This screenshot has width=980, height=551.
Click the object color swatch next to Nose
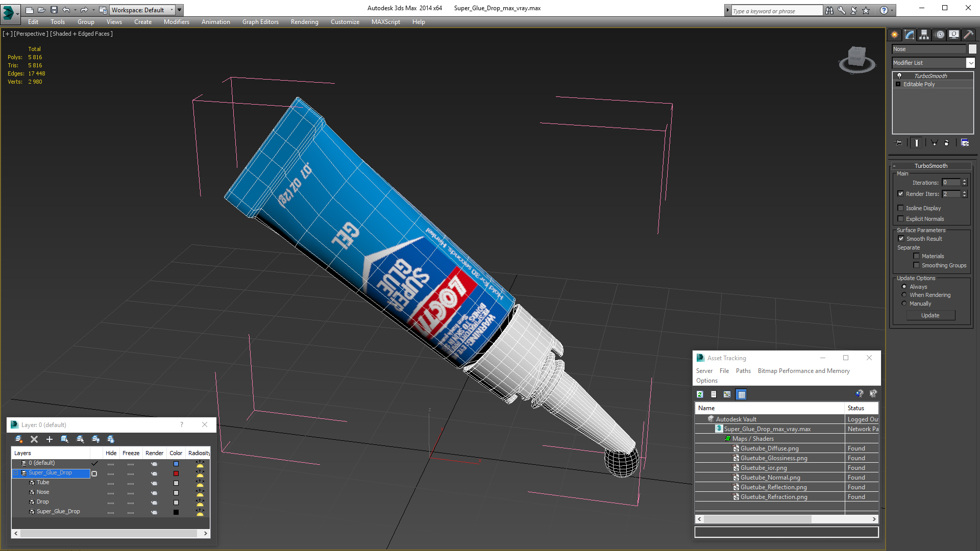click(x=972, y=49)
